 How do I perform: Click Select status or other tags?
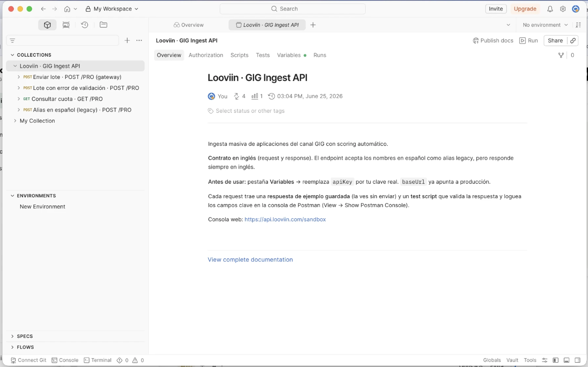coord(250,111)
